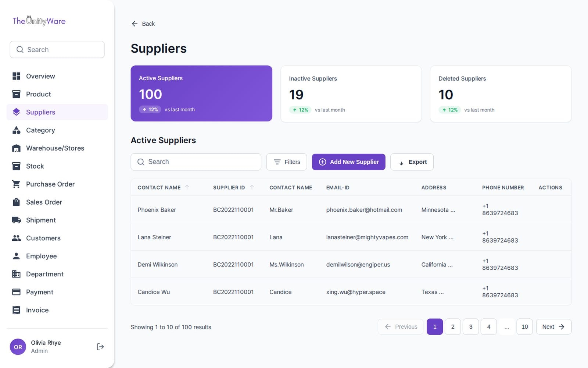
Task: Click the Back arrow icon
Action: (135, 24)
